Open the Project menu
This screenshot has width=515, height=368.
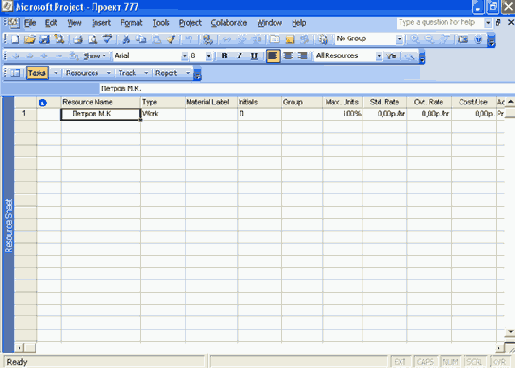(190, 23)
